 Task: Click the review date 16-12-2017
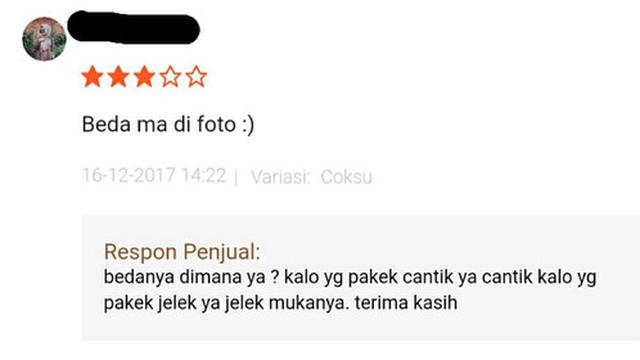[129, 176]
